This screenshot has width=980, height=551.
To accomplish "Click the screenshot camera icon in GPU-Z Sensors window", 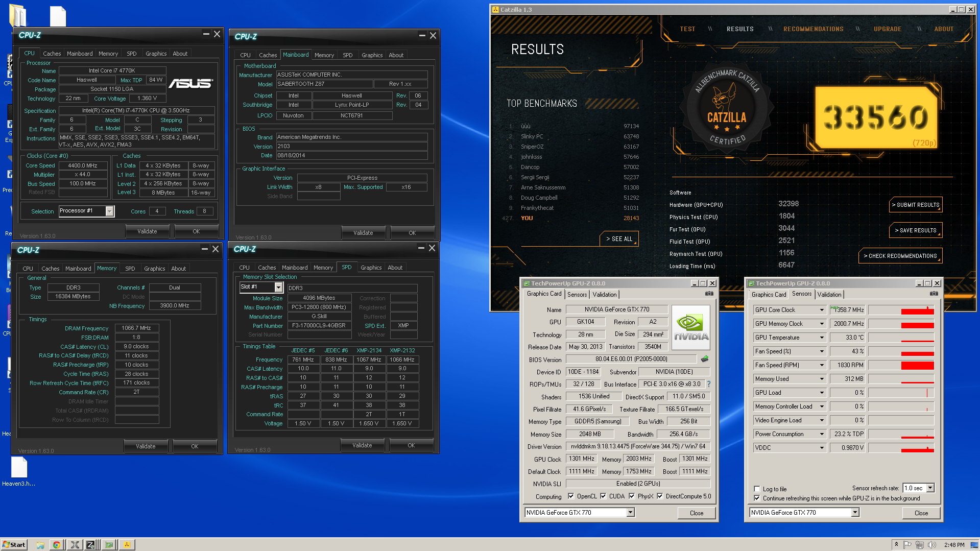I will pyautogui.click(x=934, y=294).
